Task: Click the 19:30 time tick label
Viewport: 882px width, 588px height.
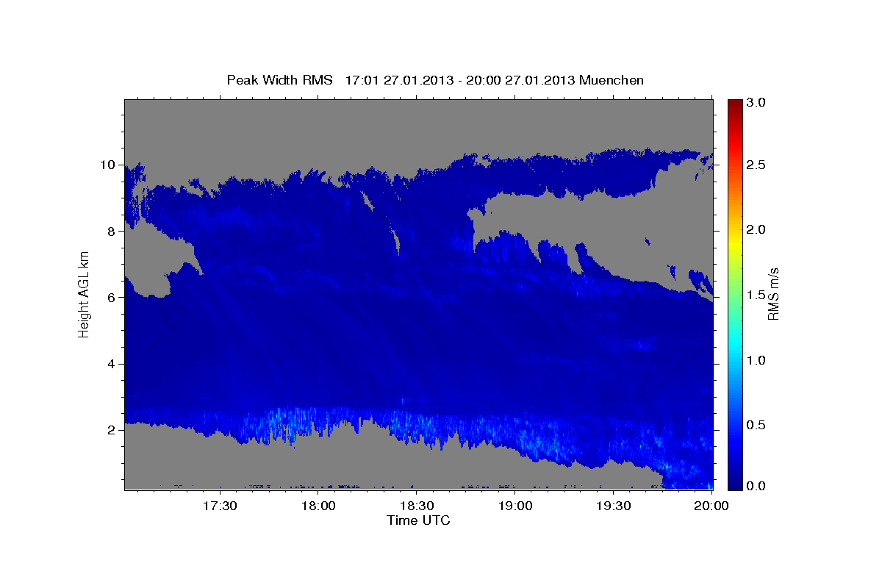Action: 614,506
